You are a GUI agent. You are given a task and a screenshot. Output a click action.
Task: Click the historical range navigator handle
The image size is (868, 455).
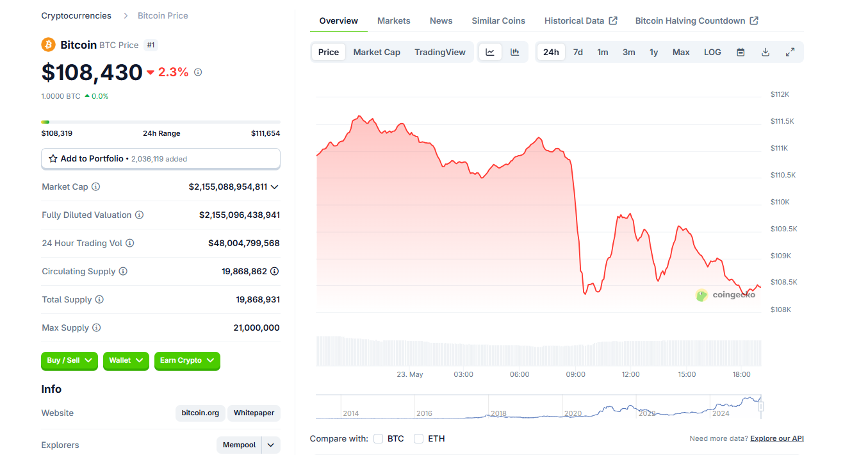point(761,406)
